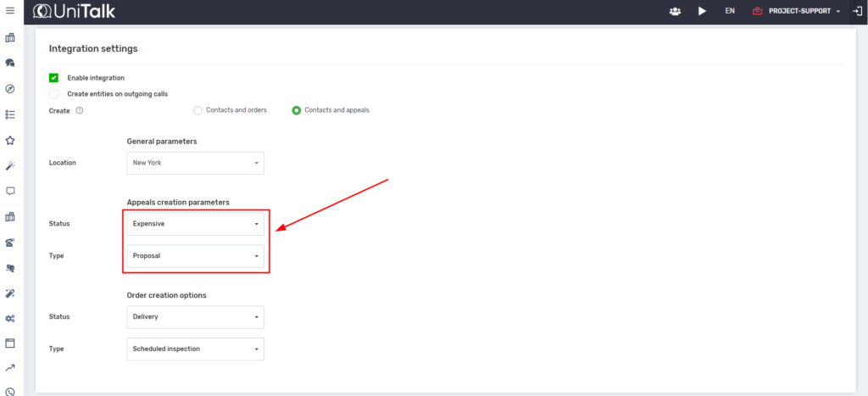Open the hamburger menu in top-left
Viewport: 868px width, 396px height.
(10, 10)
